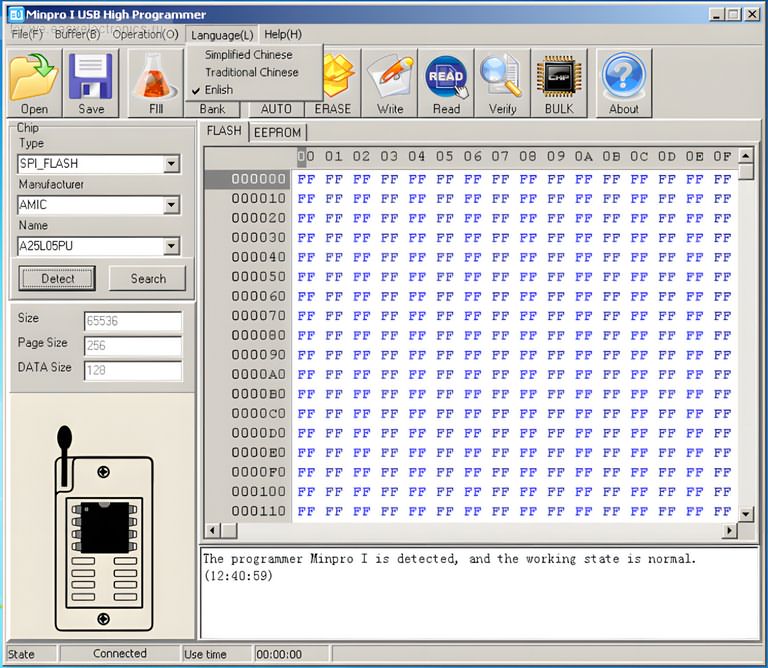This screenshot has width=768, height=668.
Task: Click the Save floppy disk icon
Action: click(91, 83)
